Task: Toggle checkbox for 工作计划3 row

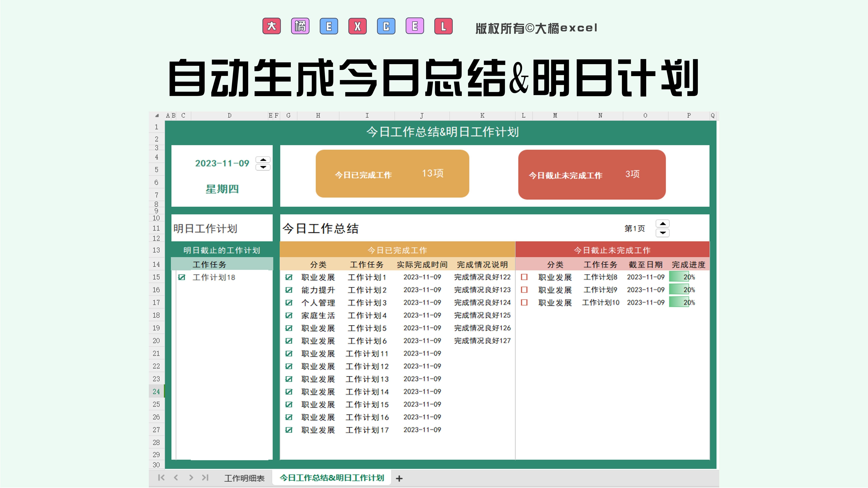Action: coord(289,303)
